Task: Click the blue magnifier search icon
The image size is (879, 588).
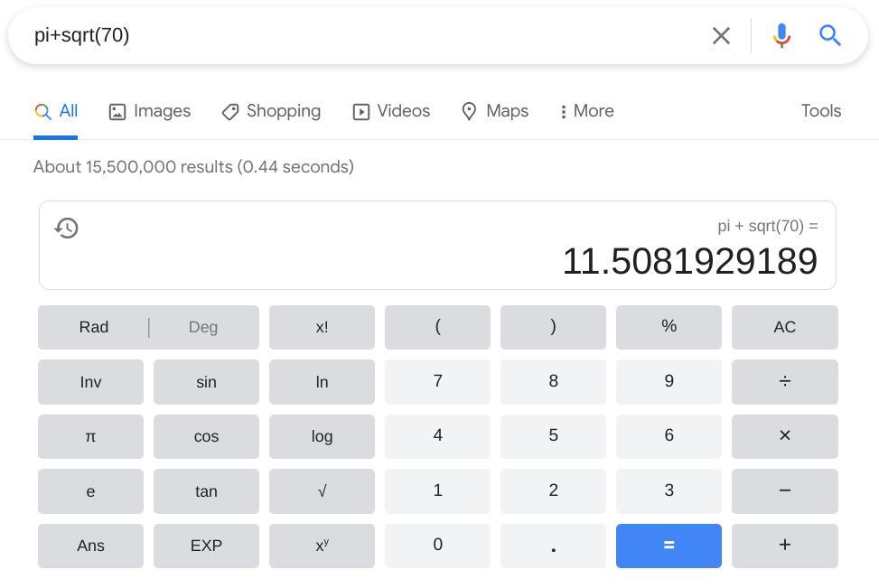Action: 830,35
